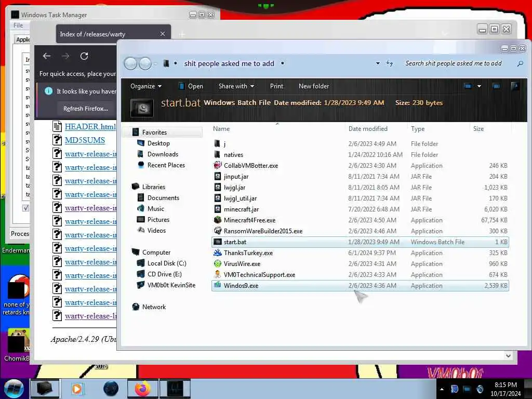Select CollabVMBotter.exe icon
532x399 pixels.
[x=218, y=166]
